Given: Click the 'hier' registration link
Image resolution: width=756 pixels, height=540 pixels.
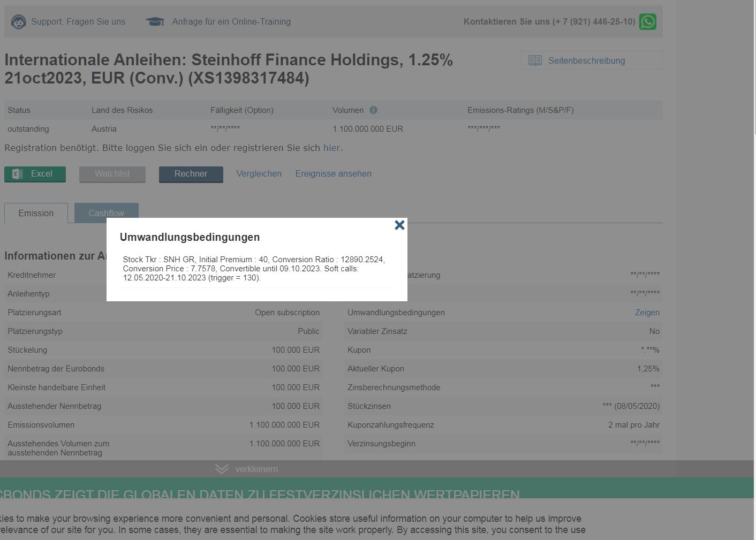Looking at the screenshot, I should click(331, 148).
